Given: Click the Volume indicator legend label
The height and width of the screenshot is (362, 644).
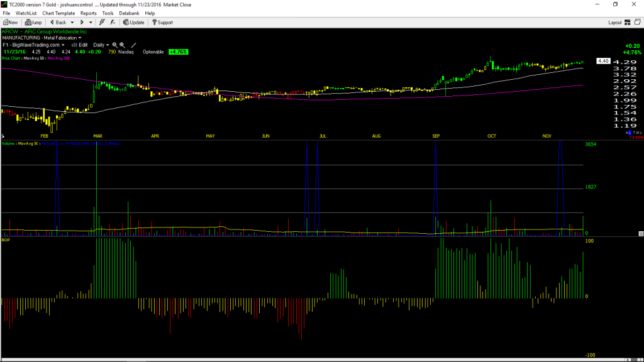Looking at the screenshot, I should coord(8,144).
